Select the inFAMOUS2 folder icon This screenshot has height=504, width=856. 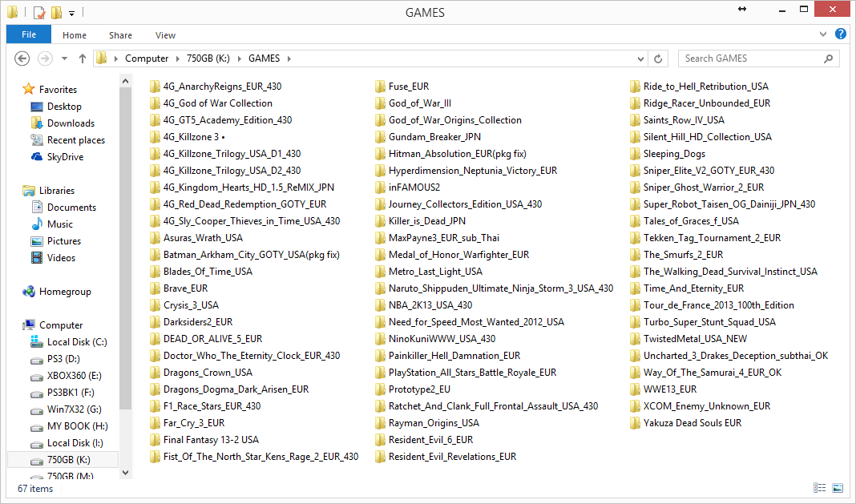(381, 187)
